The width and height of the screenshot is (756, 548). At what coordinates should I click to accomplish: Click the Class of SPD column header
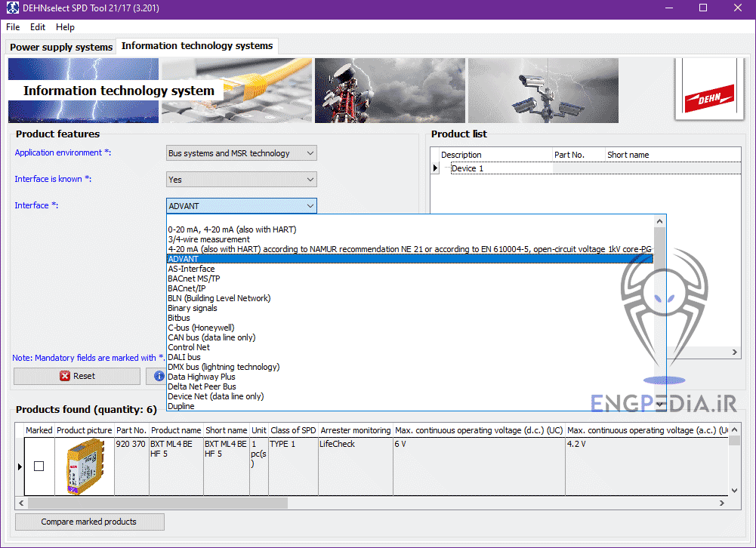coord(293,430)
